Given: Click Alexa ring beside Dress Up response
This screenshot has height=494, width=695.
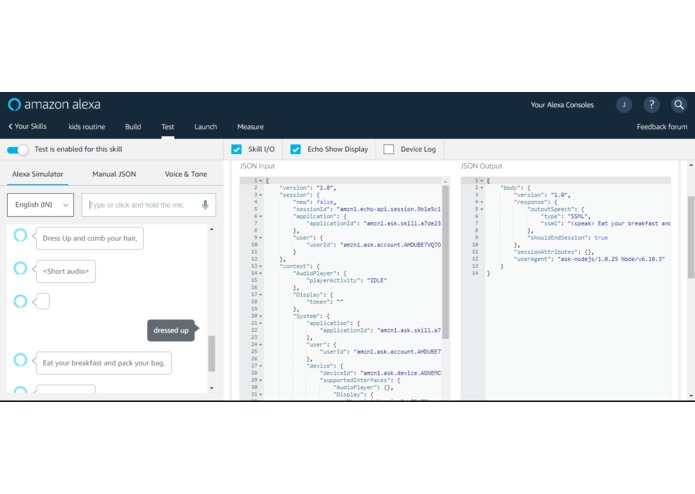Looking at the screenshot, I should coord(20,235).
